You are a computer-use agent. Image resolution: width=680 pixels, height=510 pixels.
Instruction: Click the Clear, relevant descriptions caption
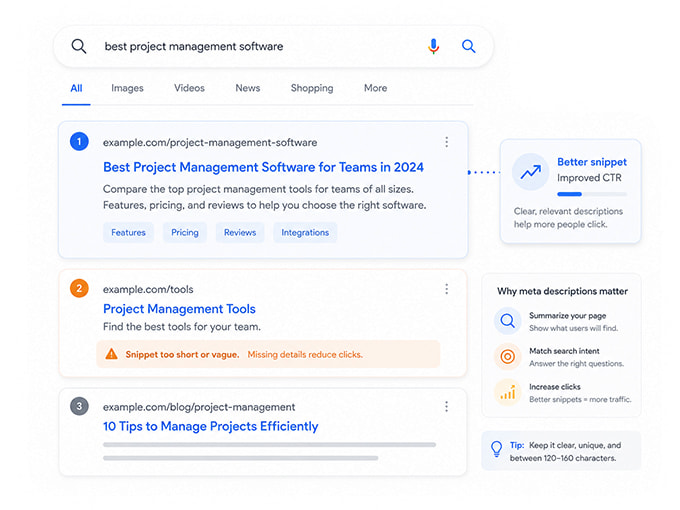(568, 218)
